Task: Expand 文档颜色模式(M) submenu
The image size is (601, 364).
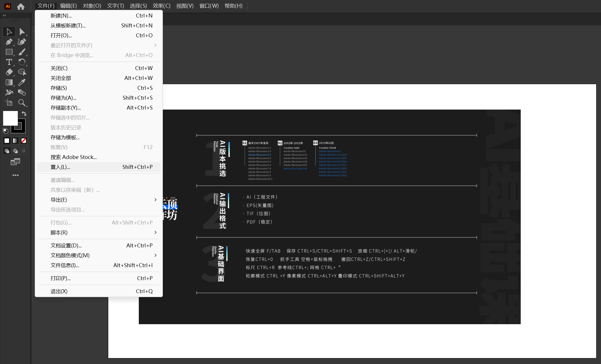Action: point(99,256)
